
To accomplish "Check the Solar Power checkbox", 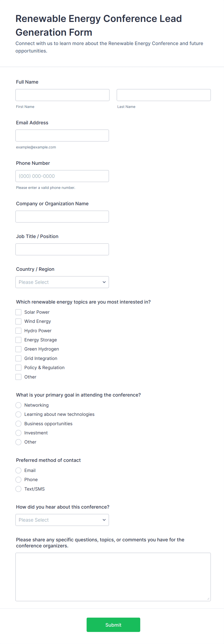I will (x=19, y=312).
